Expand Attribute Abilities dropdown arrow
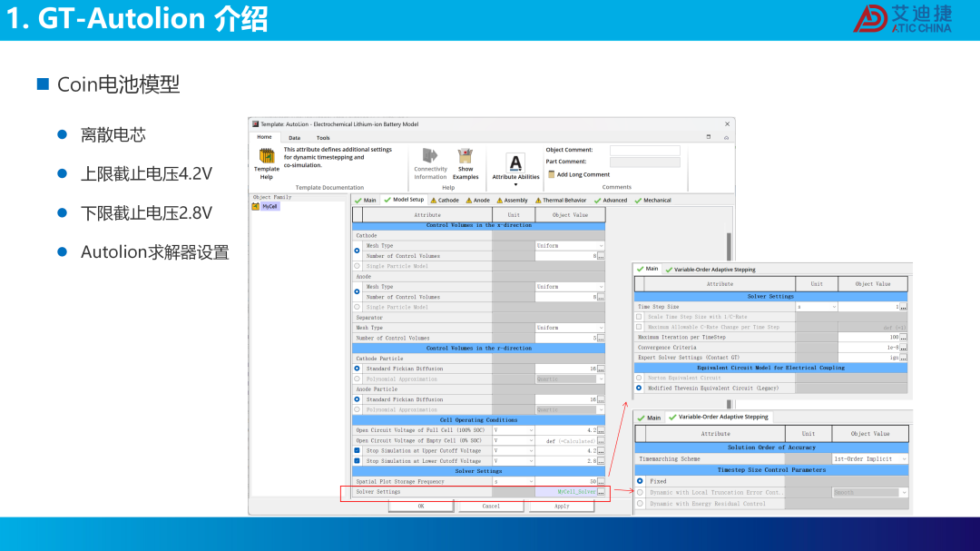980x551 pixels. click(515, 184)
